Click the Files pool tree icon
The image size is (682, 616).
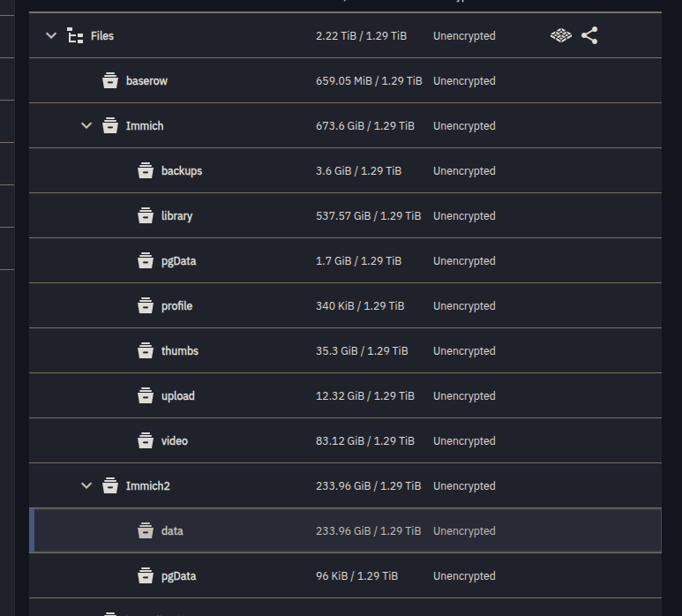[76, 36]
